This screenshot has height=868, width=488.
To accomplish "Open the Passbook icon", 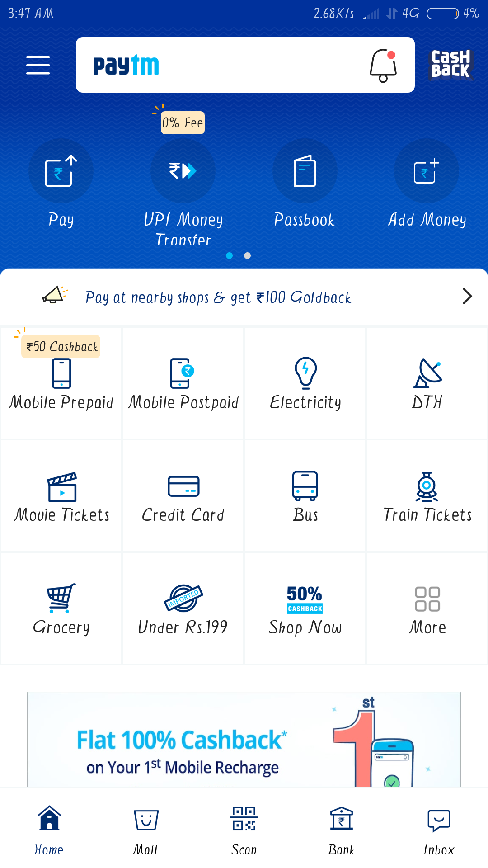I will pos(305,171).
